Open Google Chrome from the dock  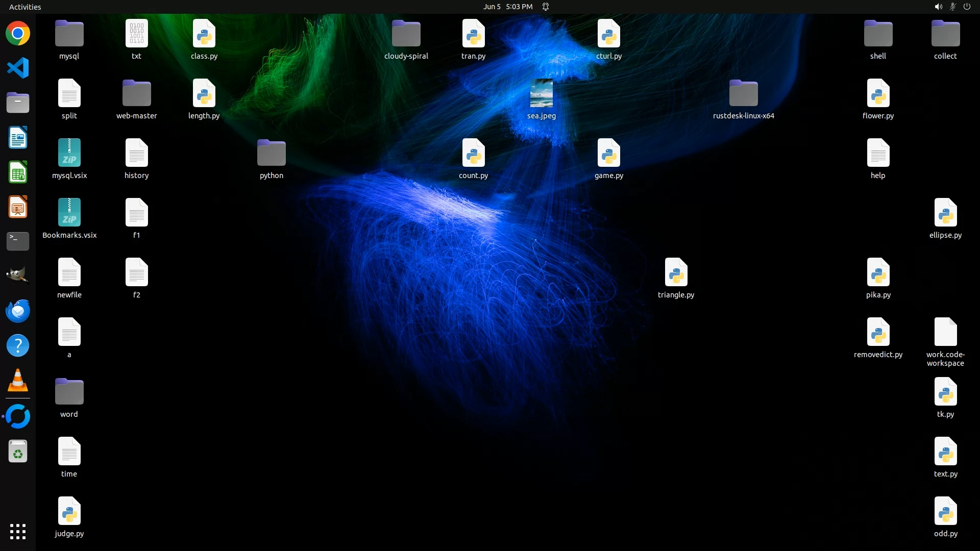18,34
